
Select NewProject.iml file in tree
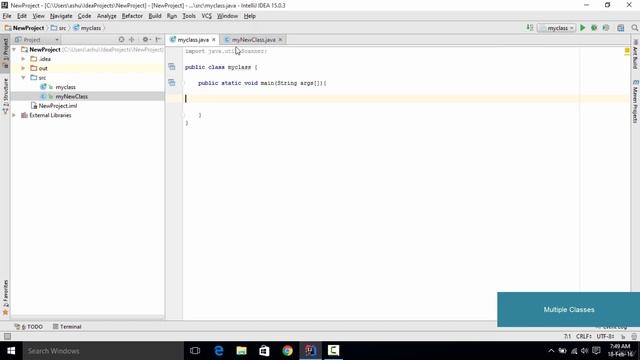[x=58, y=106]
